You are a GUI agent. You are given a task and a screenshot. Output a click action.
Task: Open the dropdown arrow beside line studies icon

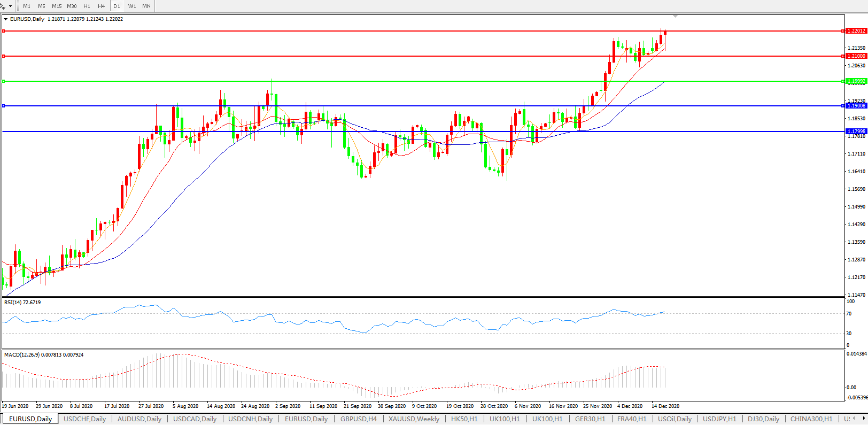point(10,6)
